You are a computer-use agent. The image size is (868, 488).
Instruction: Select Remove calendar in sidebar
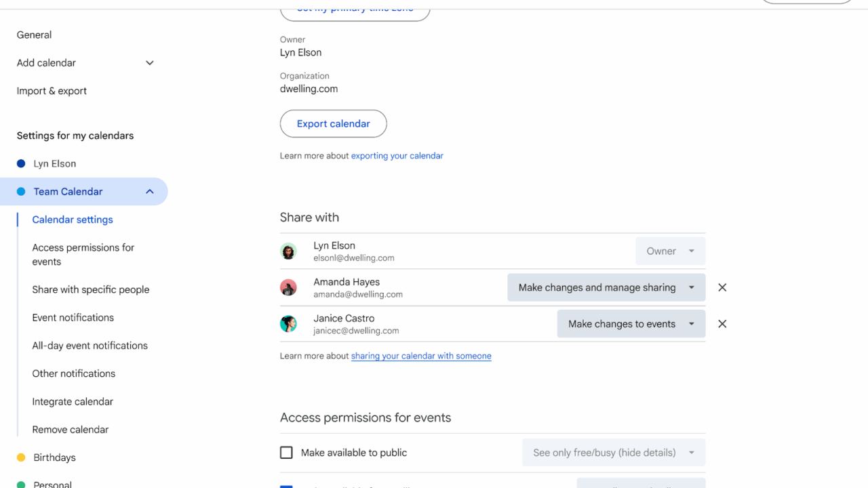coord(70,430)
